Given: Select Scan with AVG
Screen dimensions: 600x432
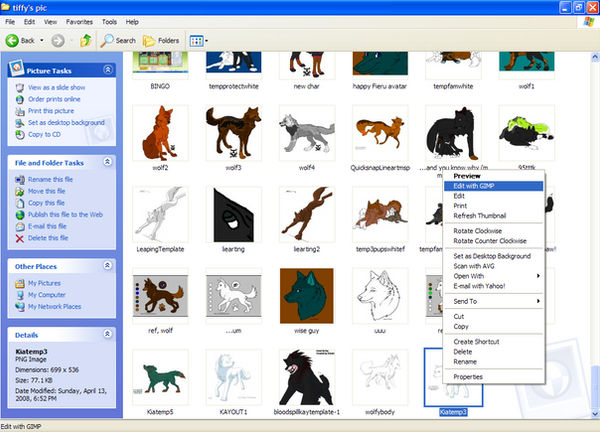Looking at the screenshot, I should tap(493, 266).
